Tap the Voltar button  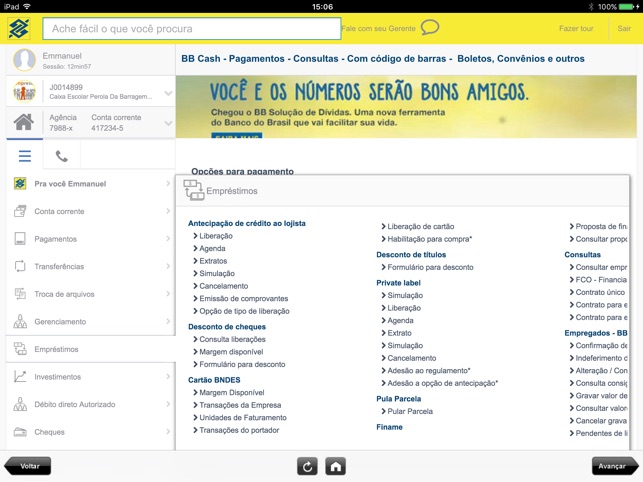click(28, 466)
